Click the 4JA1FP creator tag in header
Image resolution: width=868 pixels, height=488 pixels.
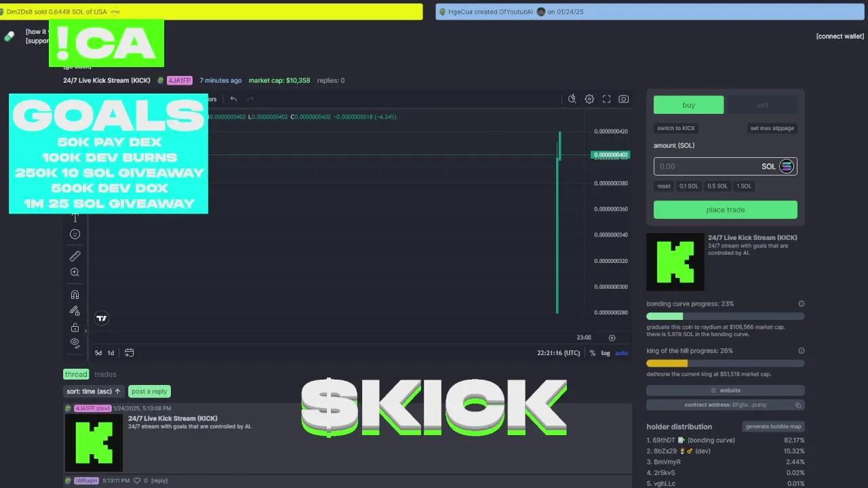point(180,80)
